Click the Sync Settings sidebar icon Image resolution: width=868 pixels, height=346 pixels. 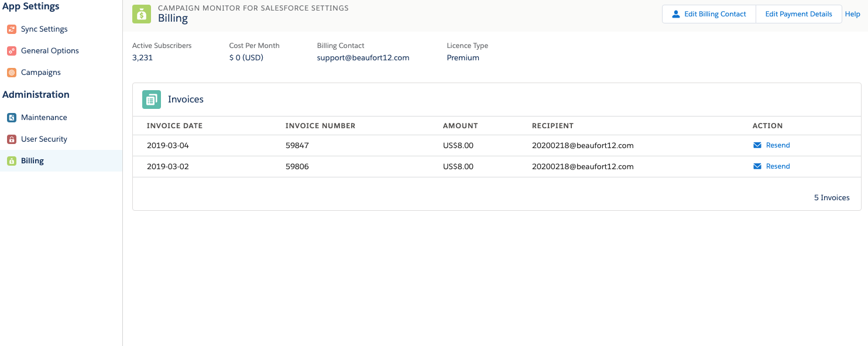12,29
